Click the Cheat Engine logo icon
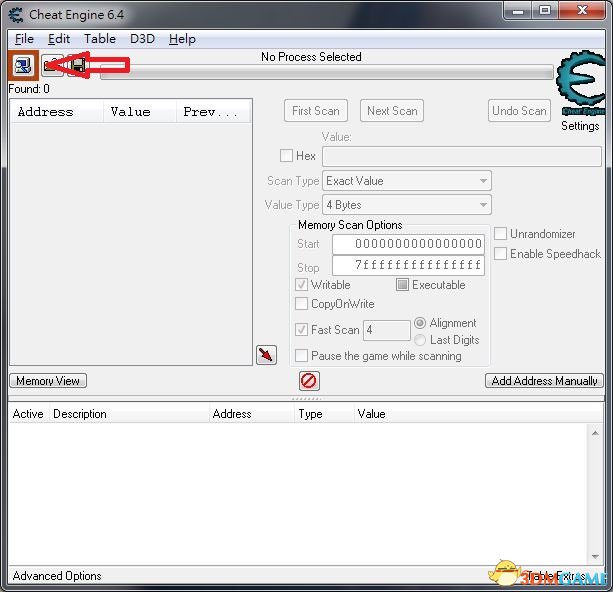The image size is (613, 592). (x=580, y=83)
